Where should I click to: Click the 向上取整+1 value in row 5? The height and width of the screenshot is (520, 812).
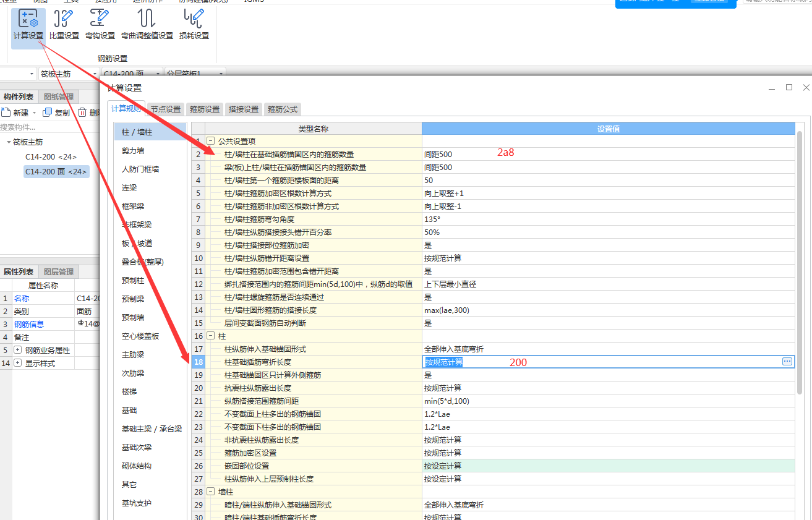tap(444, 193)
